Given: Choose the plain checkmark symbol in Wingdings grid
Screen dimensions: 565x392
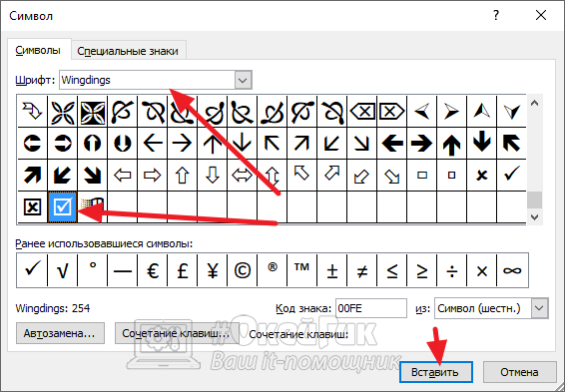Looking at the screenshot, I should coord(511,175).
